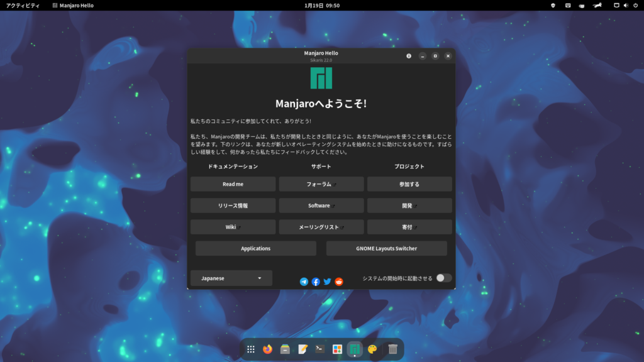This screenshot has height=362, width=644.
Task: Open the Reddit icon in Manjaro Hello
Action: point(338,282)
